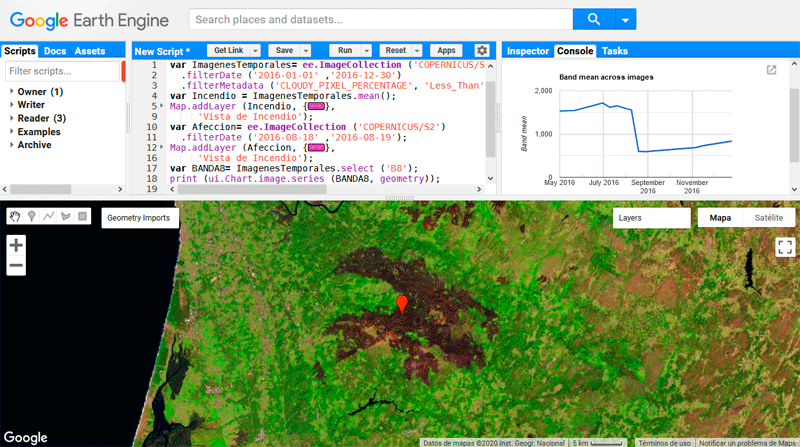This screenshot has height=447, width=800.
Task: Expand the Archive scripts folder
Action: 12,144
